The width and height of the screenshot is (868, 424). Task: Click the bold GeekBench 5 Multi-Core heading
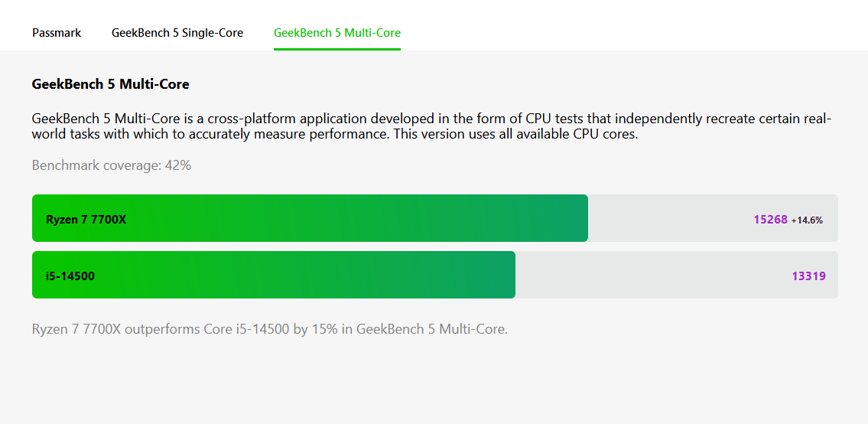pyautogui.click(x=110, y=84)
